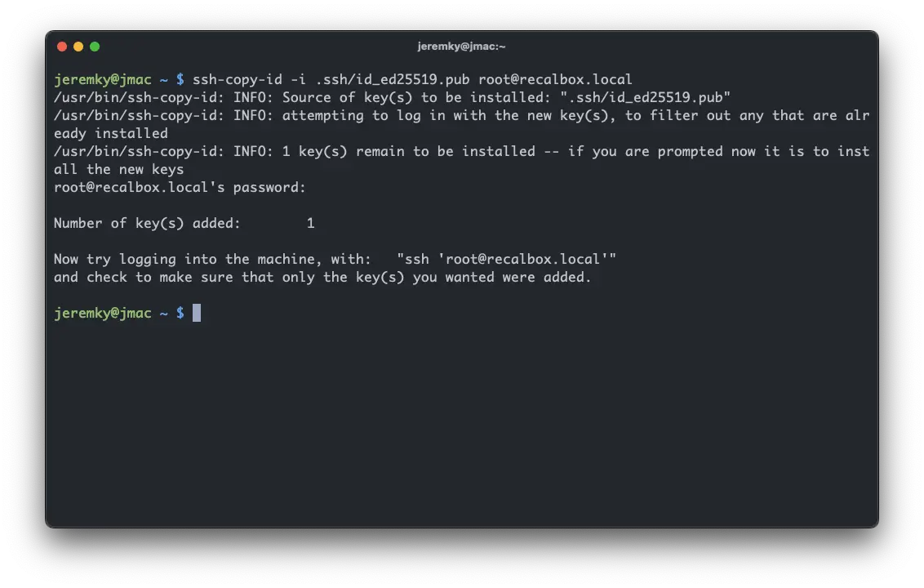Click the window title jeremky@jmac:~
Screen dimensions: 924x588
[x=461, y=47]
